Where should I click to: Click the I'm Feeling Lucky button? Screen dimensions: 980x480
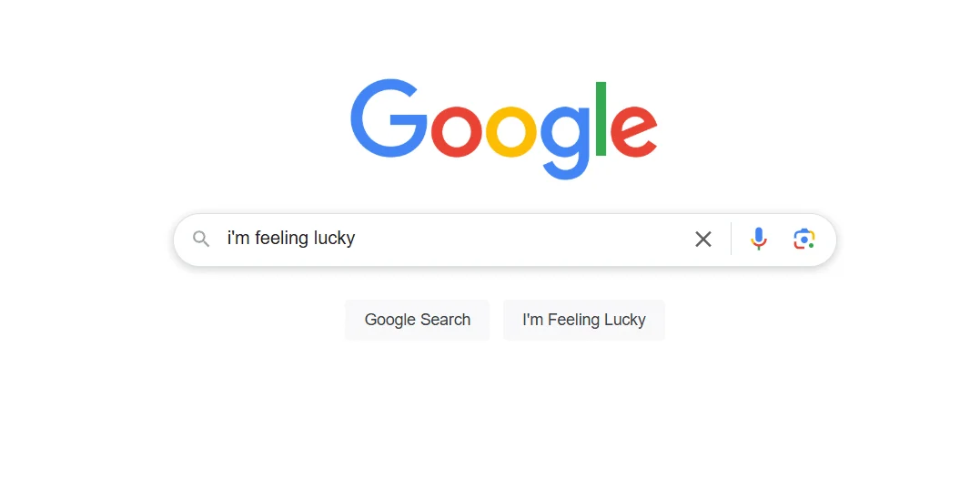tap(584, 320)
